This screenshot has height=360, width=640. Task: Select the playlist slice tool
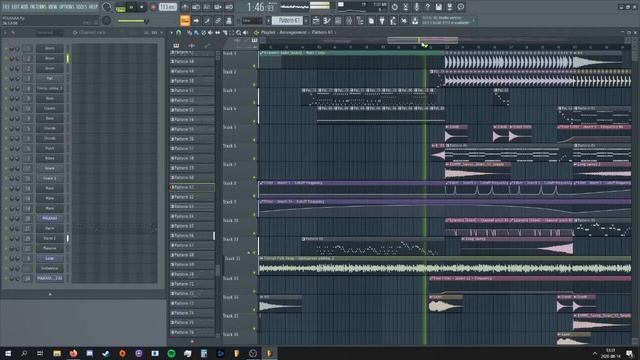(224, 33)
